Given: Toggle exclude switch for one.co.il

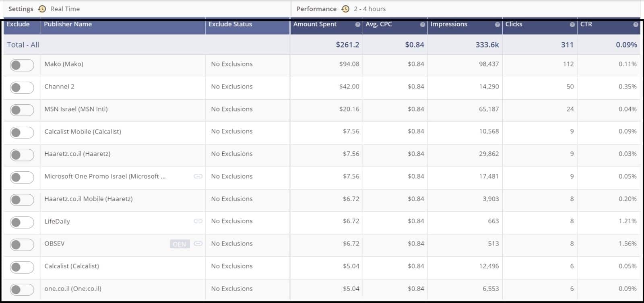Looking at the screenshot, I should tap(22, 290).
